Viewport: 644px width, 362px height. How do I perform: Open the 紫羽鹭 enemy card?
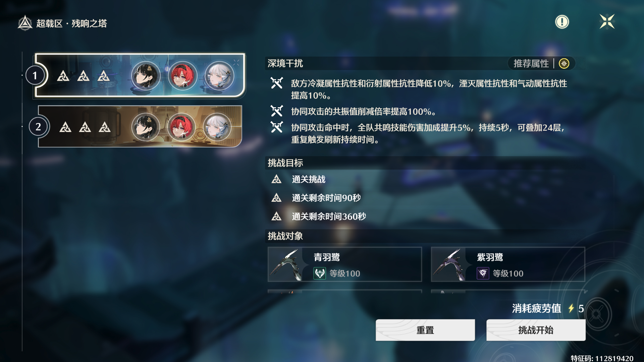click(508, 264)
